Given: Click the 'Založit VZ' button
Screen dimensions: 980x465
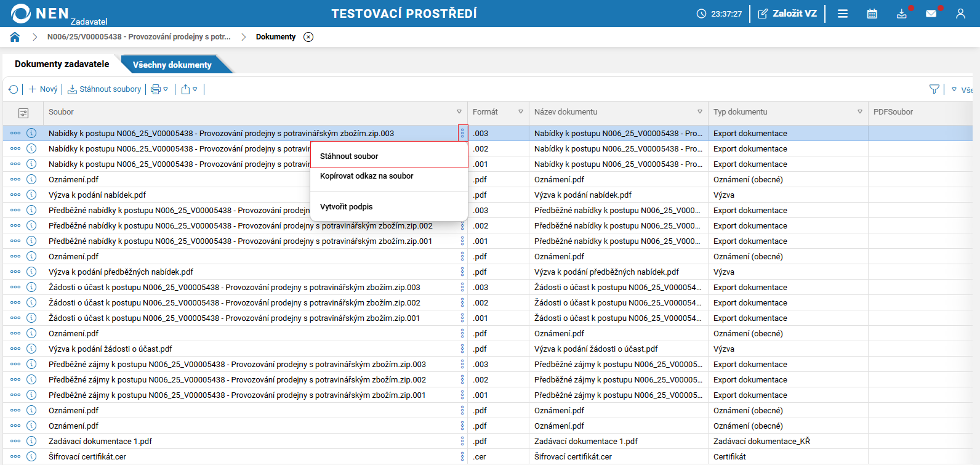Looking at the screenshot, I should click(x=787, y=14).
